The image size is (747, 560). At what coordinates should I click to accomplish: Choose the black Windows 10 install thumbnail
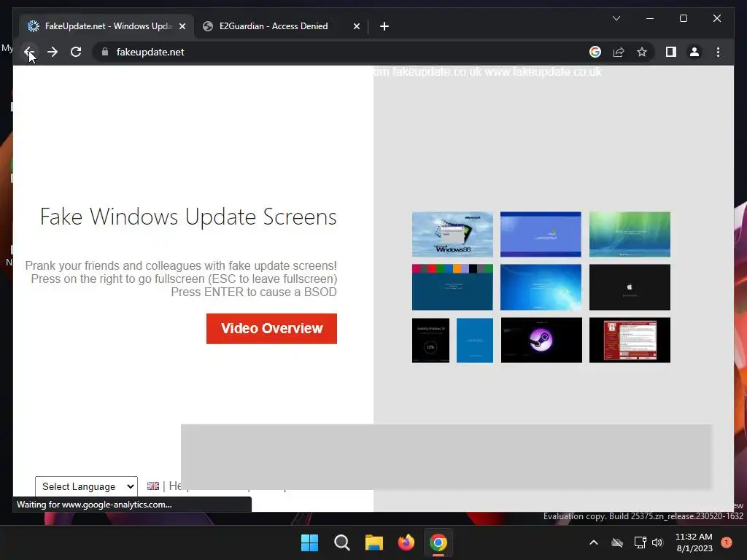[430, 340]
